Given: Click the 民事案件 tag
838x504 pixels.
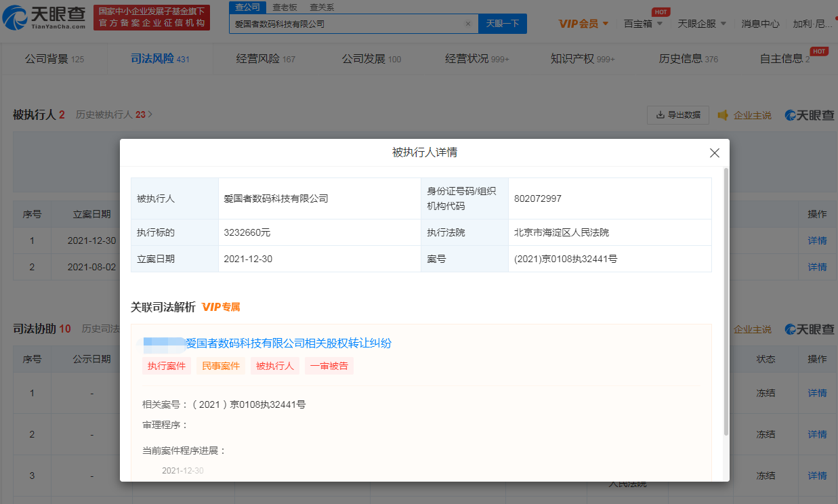Looking at the screenshot, I should click(221, 366).
